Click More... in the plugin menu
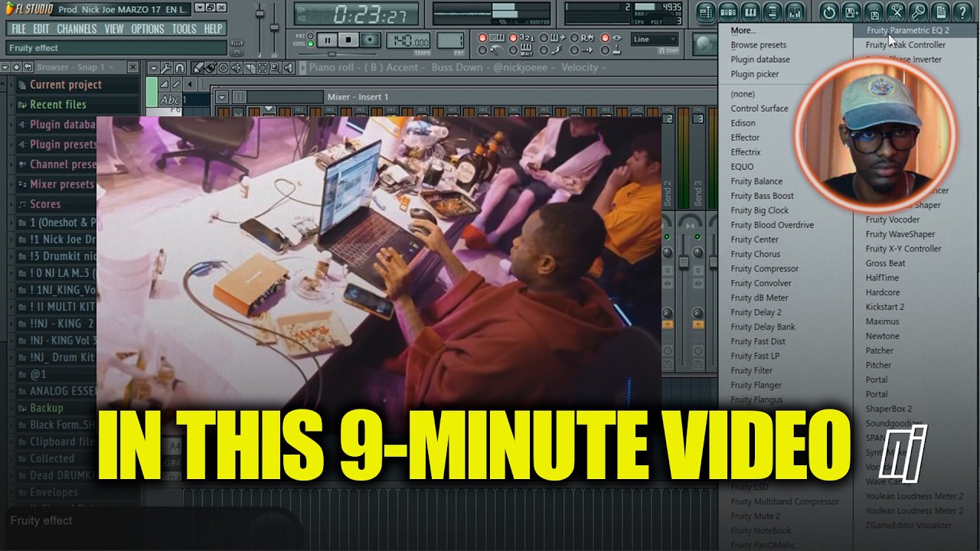 tap(743, 31)
